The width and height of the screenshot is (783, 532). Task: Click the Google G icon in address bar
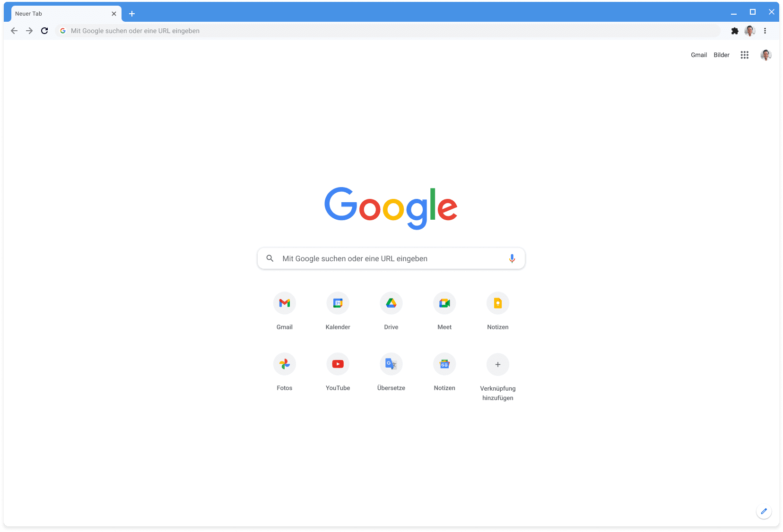pyautogui.click(x=63, y=31)
